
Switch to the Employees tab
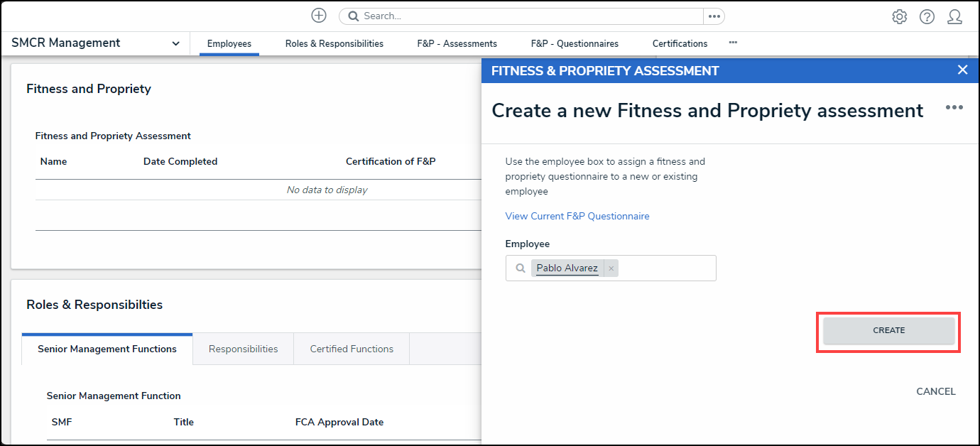tap(229, 44)
